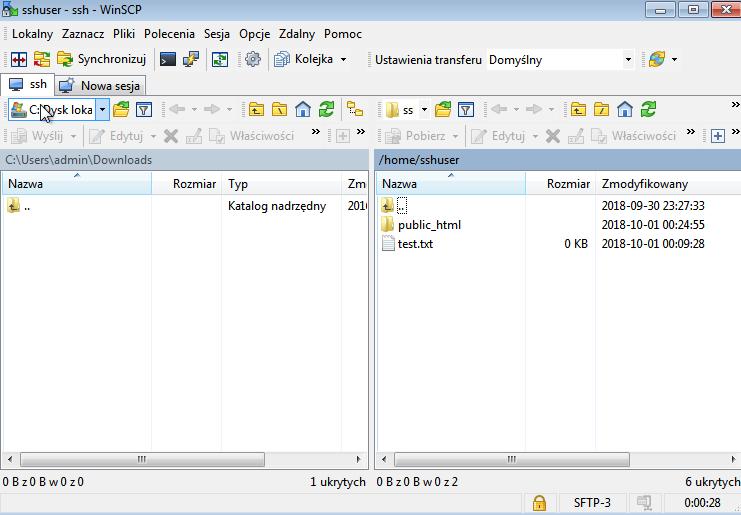
Task: Click local panel Właściwości button
Action: (252, 136)
